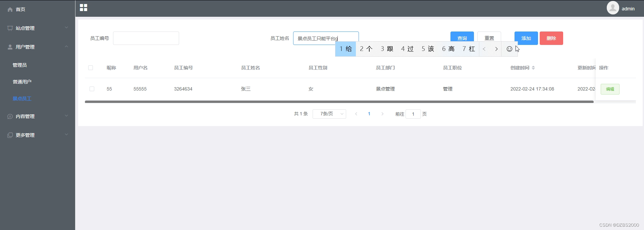This screenshot has width=644, height=230.
Task: Click the 昵称 column header
Action: pyautogui.click(x=111, y=68)
